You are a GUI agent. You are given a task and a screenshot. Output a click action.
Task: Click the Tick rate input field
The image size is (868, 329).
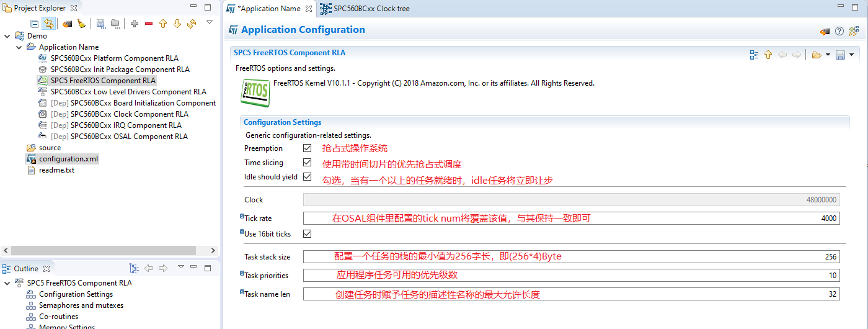[x=571, y=219]
